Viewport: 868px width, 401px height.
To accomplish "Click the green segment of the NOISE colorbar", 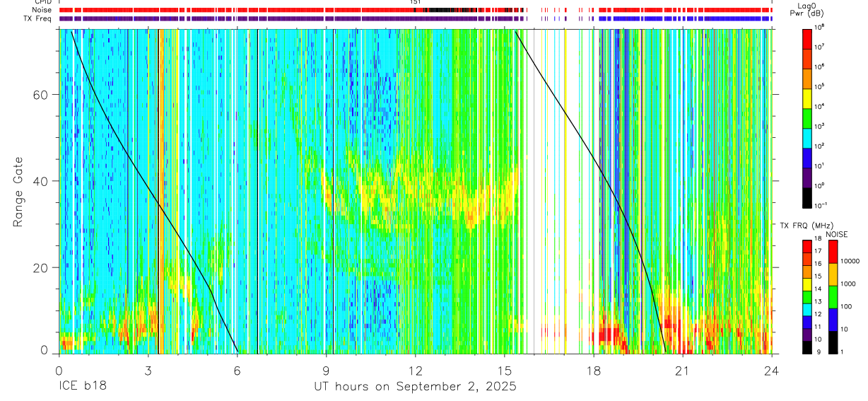I will click(x=833, y=297).
